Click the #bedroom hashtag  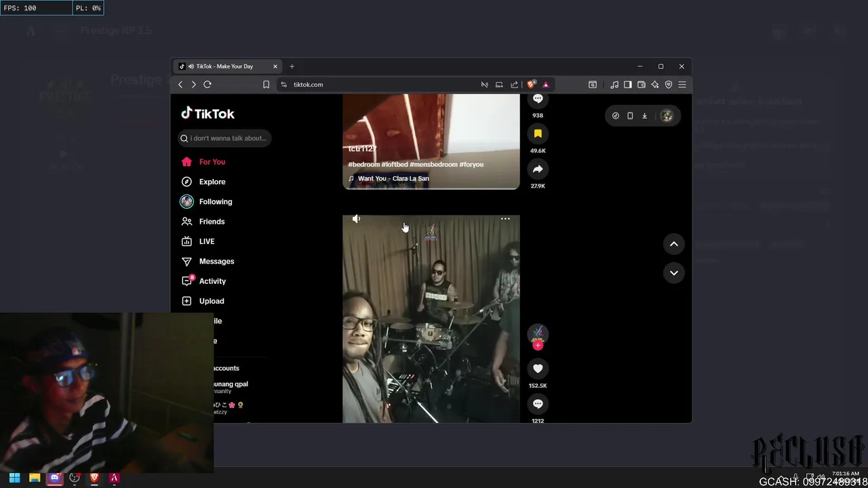tap(363, 165)
